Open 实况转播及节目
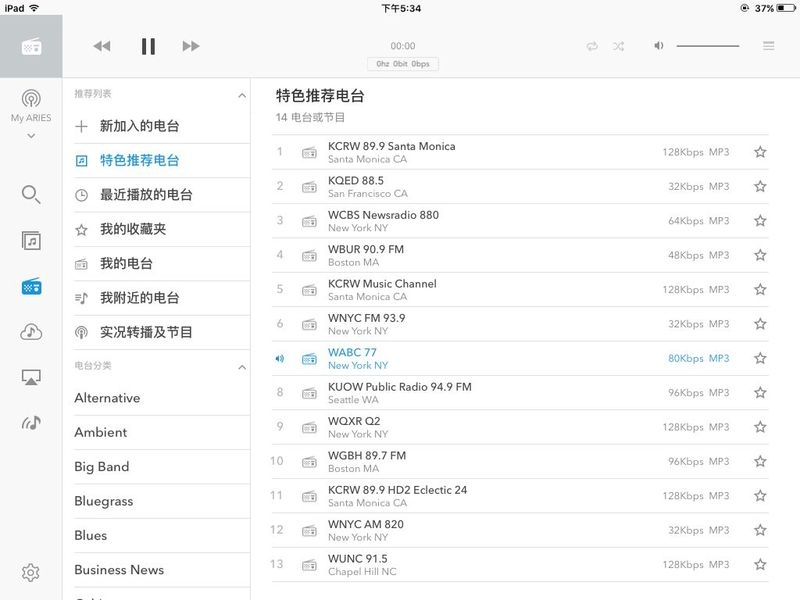The height and width of the screenshot is (600, 800). 162,333
